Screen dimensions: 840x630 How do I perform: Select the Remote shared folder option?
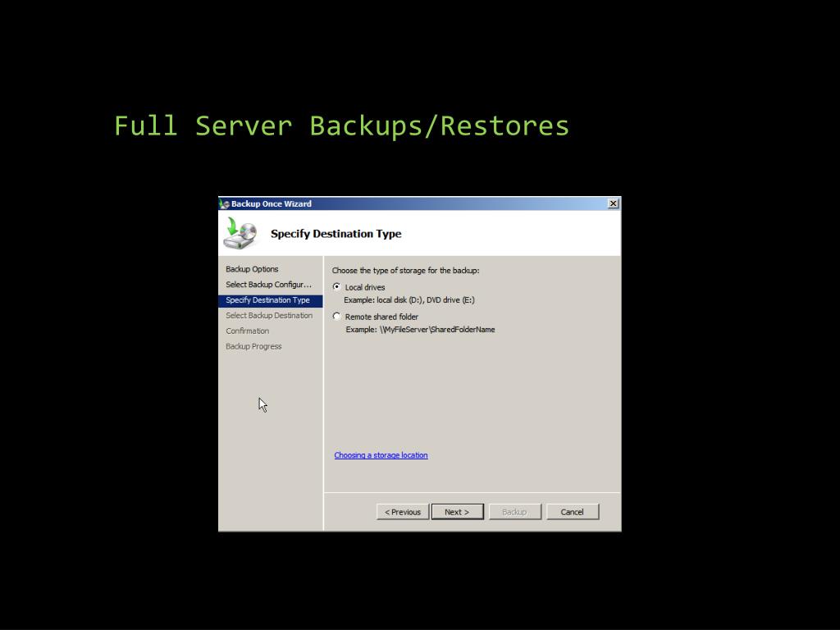(x=336, y=317)
